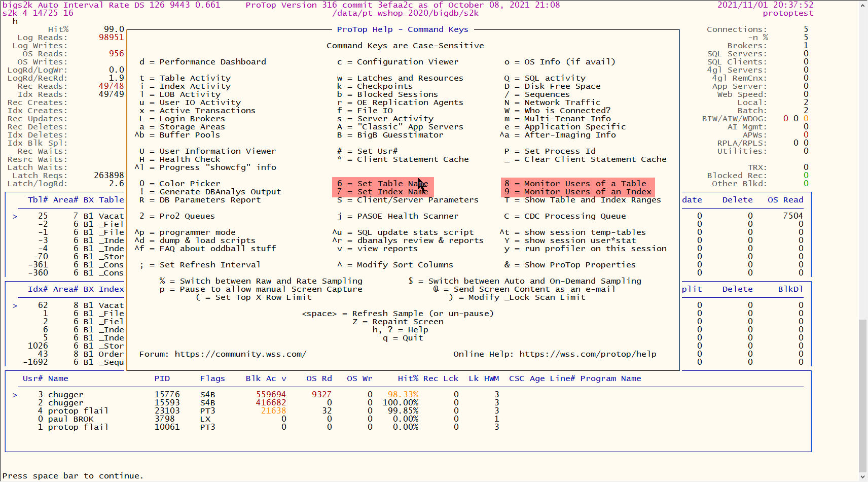Click 'Latch Reqs:' value 263898
Screen dimensions: 868x482
[x=109, y=176]
